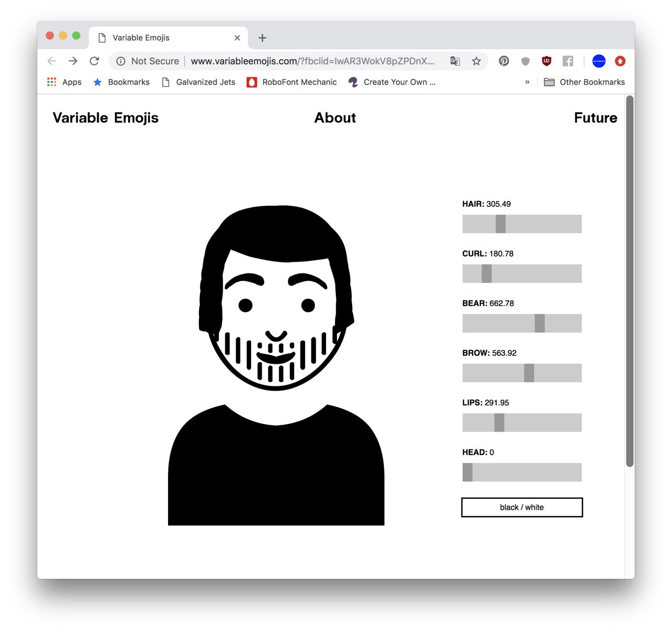Click the red update arrow icon
The width and height of the screenshot is (672, 632).
pos(620,61)
